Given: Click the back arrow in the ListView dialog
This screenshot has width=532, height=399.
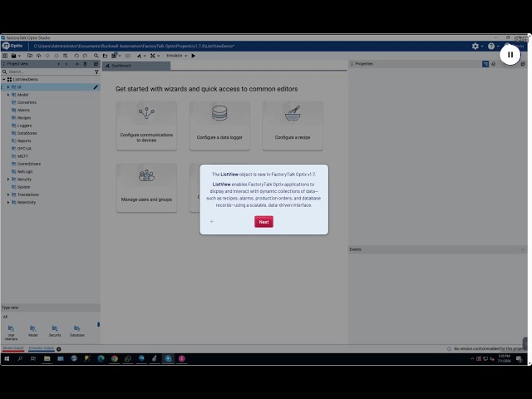Looking at the screenshot, I should coord(212,222).
